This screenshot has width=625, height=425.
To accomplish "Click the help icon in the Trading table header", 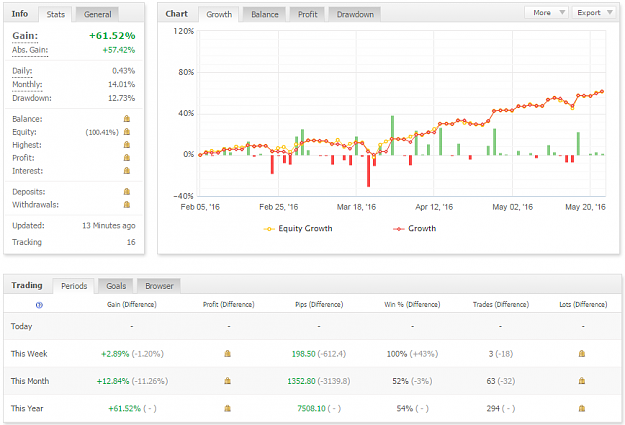I will pos(39,305).
